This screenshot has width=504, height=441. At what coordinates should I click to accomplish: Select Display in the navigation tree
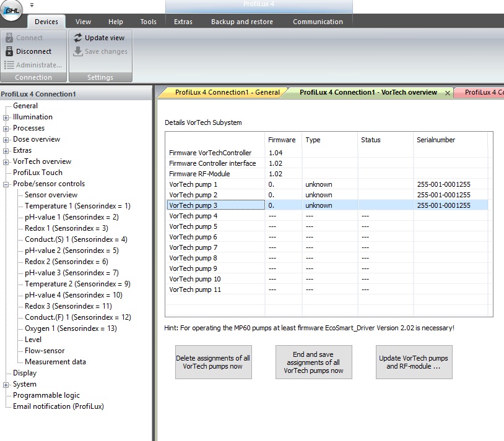[x=25, y=373]
